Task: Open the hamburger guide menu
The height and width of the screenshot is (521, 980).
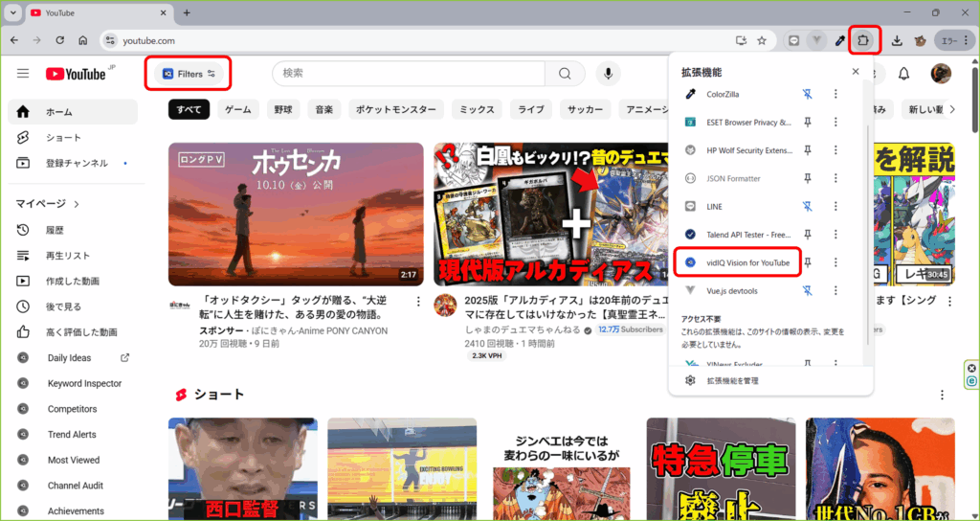Action: (x=23, y=74)
